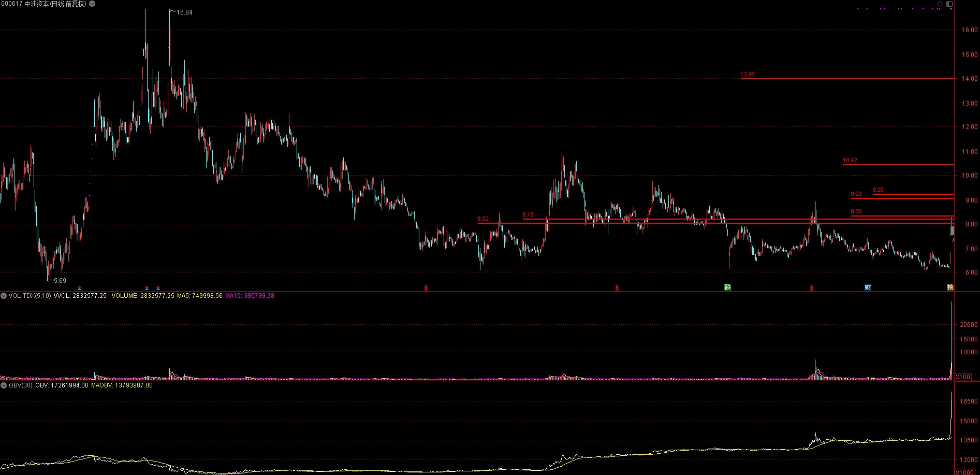Select the 10.42 price line label
Image resolution: width=980 pixels, height=475 pixels.
850,161
